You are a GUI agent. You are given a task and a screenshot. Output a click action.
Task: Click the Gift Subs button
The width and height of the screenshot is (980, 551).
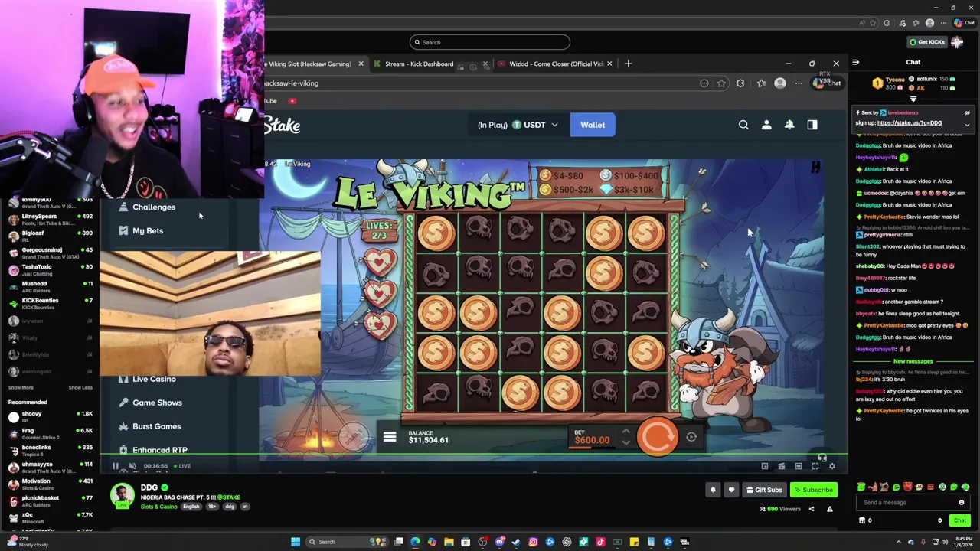(x=765, y=490)
